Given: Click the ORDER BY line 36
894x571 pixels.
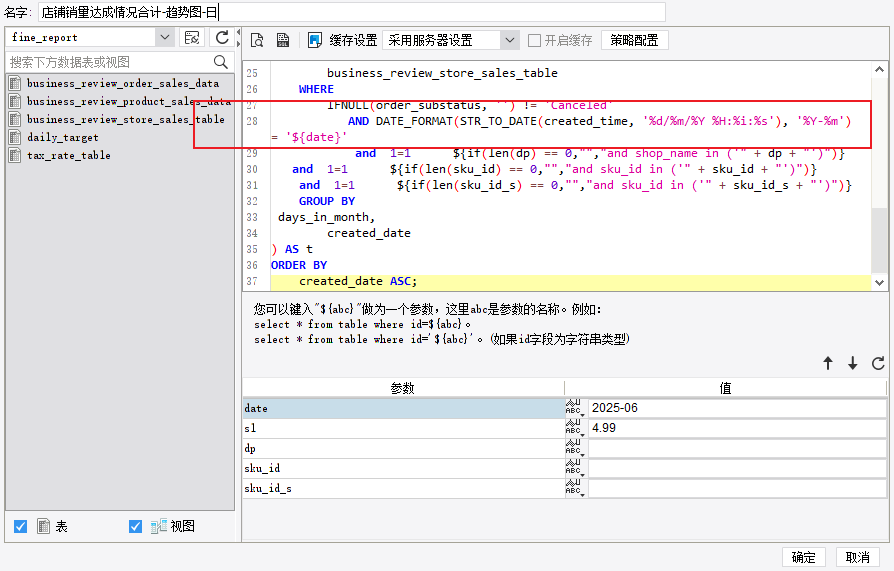Looking at the screenshot, I should [x=299, y=265].
